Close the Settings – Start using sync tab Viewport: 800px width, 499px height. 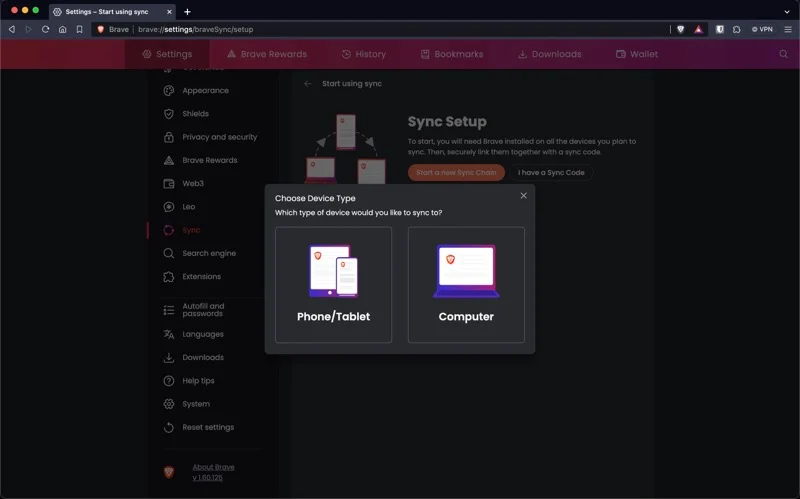click(169, 11)
